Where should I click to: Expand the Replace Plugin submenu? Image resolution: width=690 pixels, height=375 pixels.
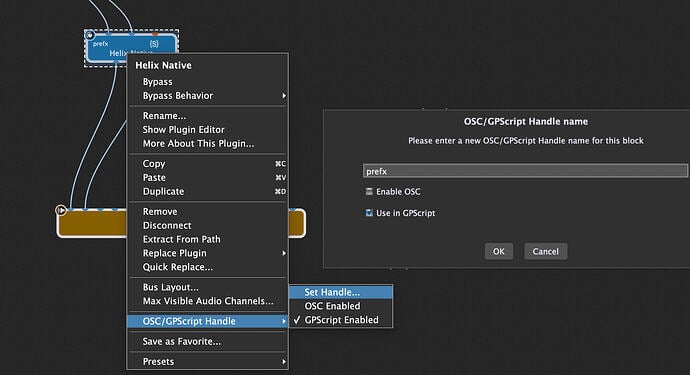click(x=208, y=253)
